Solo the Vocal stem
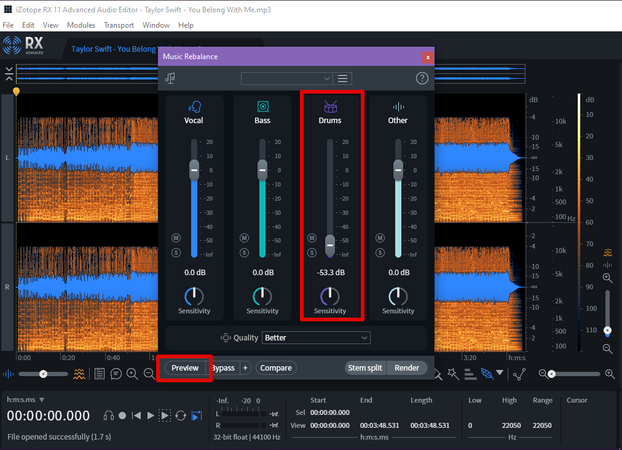This screenshot has height=450, width=622. (x=176, y=252)
